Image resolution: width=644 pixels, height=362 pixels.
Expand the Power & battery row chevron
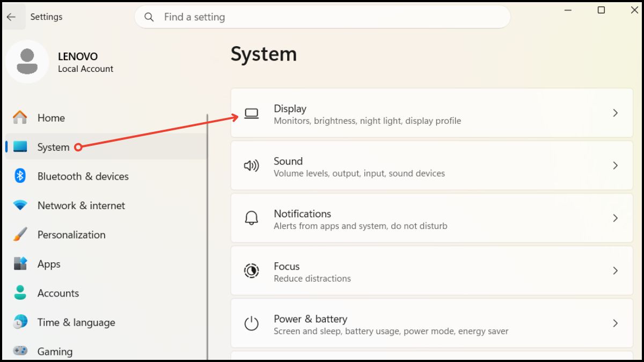[616, 323]
